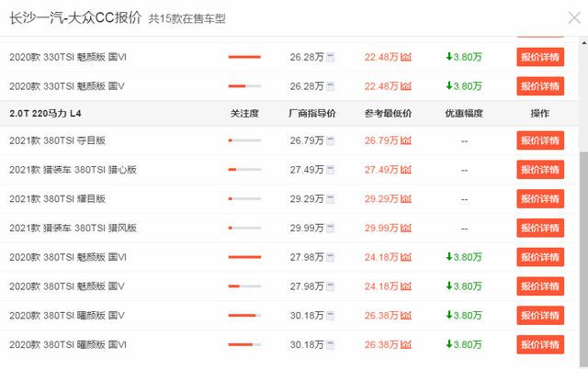Click attention bar for 2021款 380TSI 夺目版
588x369 pixels.
pos(244,140)
